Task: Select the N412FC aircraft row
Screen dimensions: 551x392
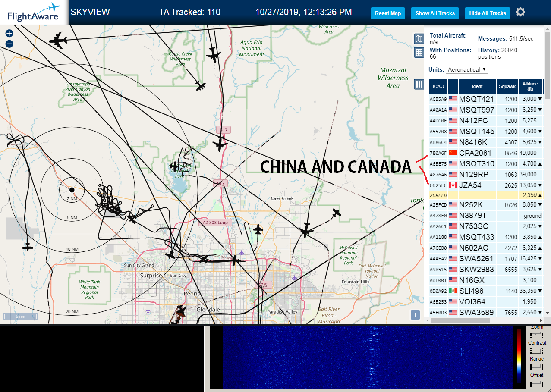Action: coord(486,120)
